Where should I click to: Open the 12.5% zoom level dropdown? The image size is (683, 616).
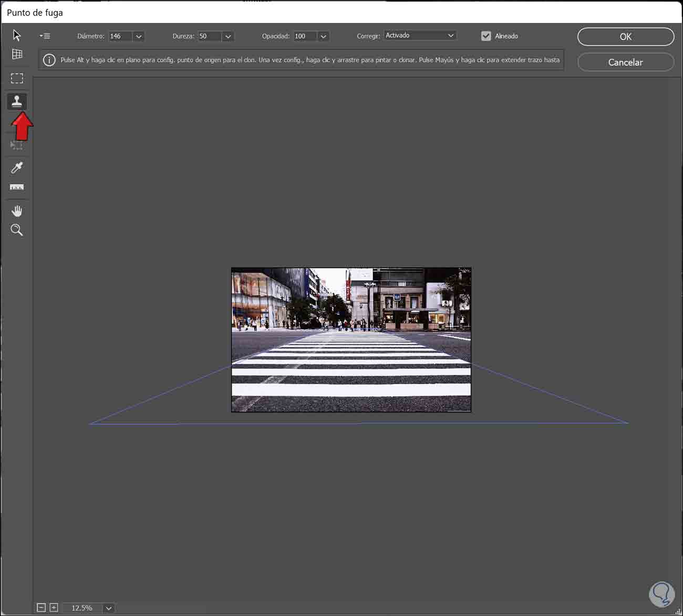109,608
